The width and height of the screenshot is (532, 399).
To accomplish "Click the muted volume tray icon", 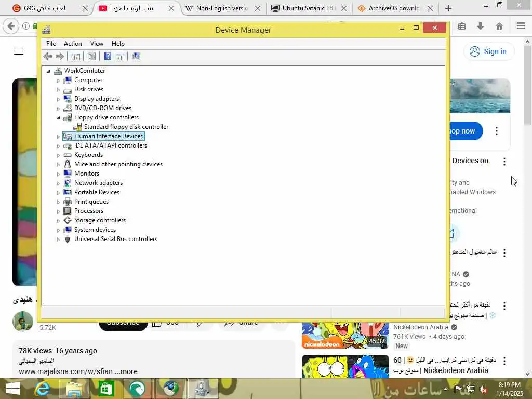I will tap(483, 389).
